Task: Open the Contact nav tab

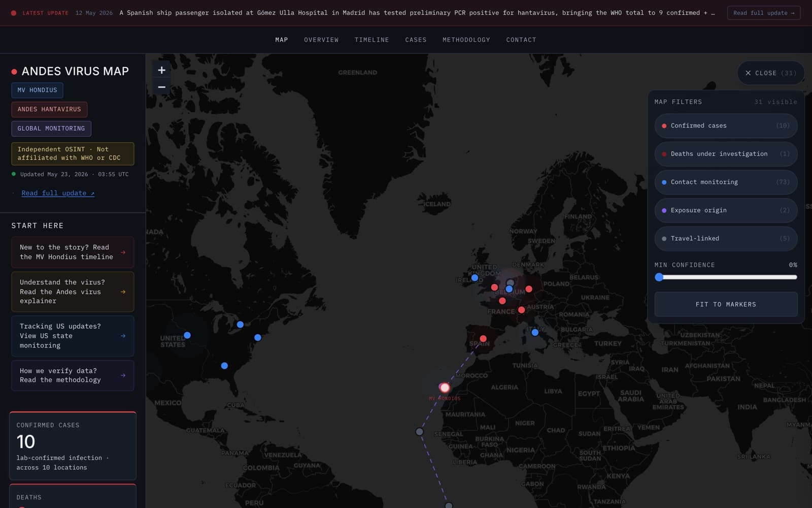Action: pos(521,40)
